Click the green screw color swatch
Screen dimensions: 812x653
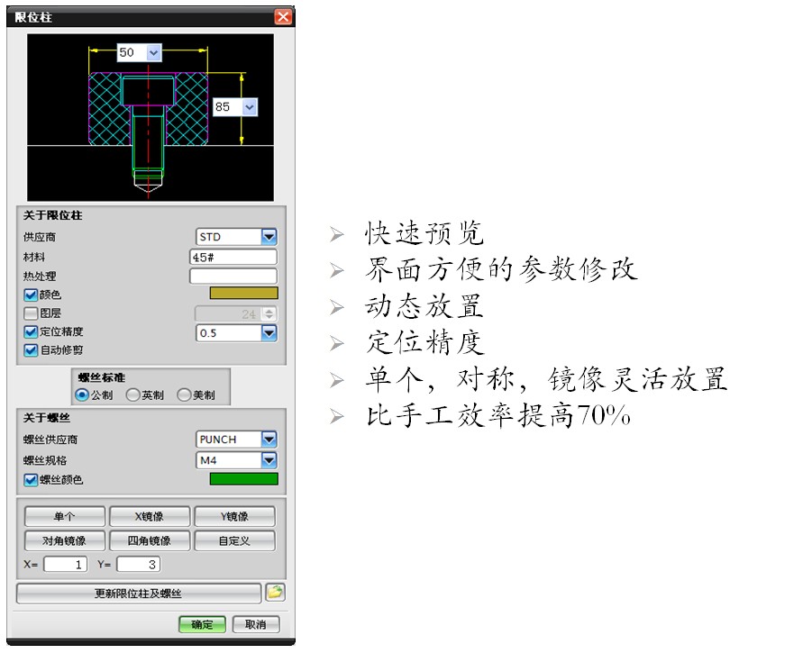click(x=243, y=479)
